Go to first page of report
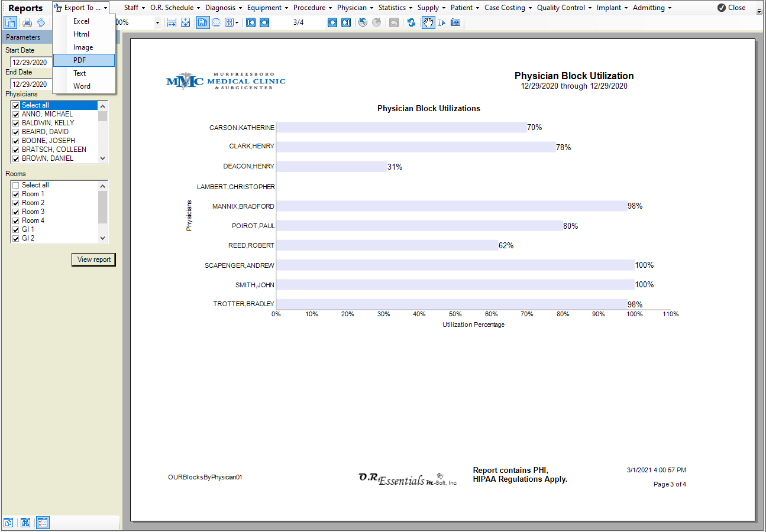766x532 pixels. [251, 22]
